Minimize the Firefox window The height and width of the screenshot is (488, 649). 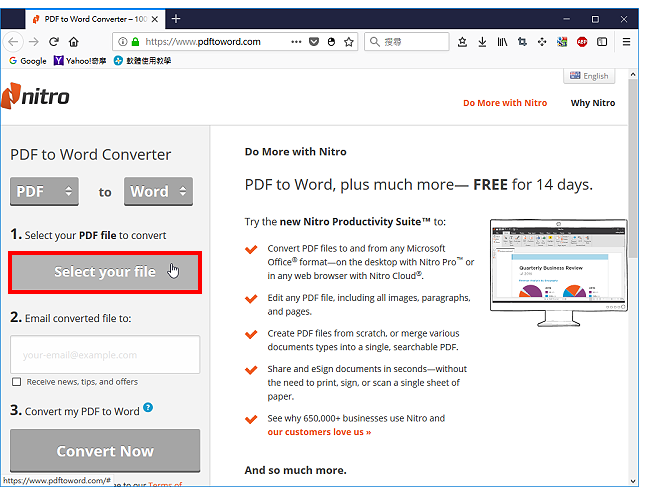point(567,19)
